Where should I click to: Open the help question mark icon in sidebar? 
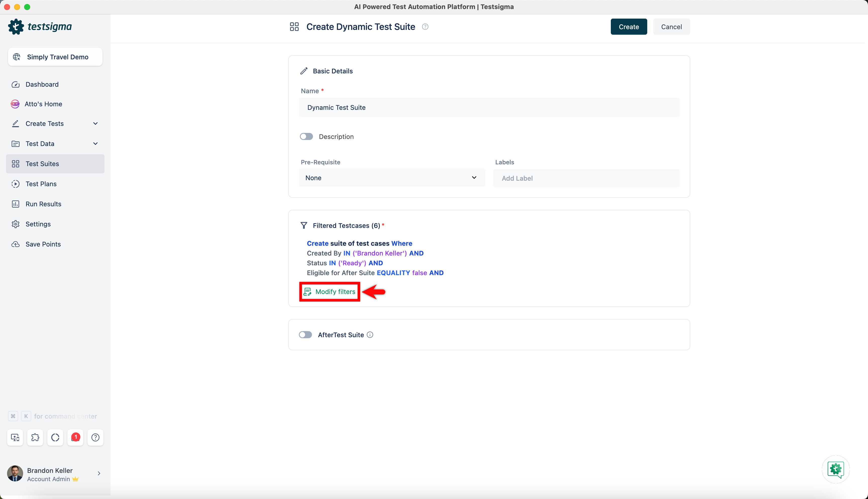tap(95, 437)
